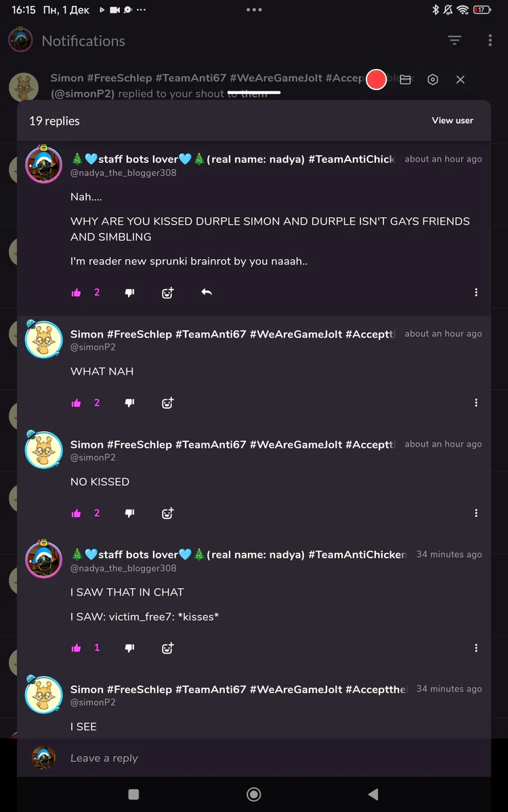Dislike the "NO KISSED" comment
The height and width of the screenshot is (812, 508).
click(130, 513)
